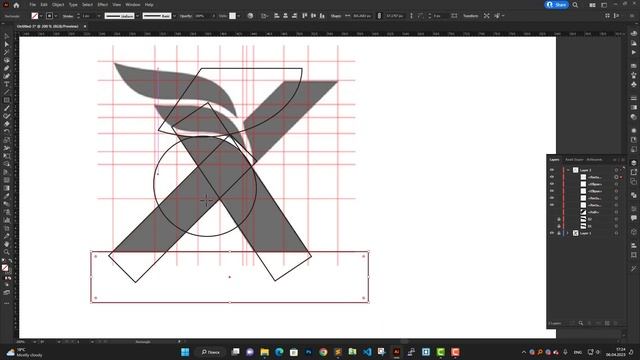This screenshot has width=640, height=360.
Task: Click the Edit Toolbar three-dots icon
Action: pos(7,303)
